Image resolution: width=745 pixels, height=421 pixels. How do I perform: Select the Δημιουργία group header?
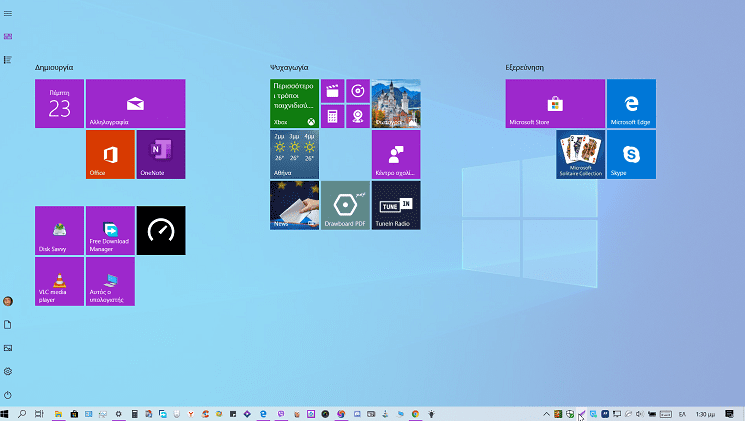click(54, 67)
